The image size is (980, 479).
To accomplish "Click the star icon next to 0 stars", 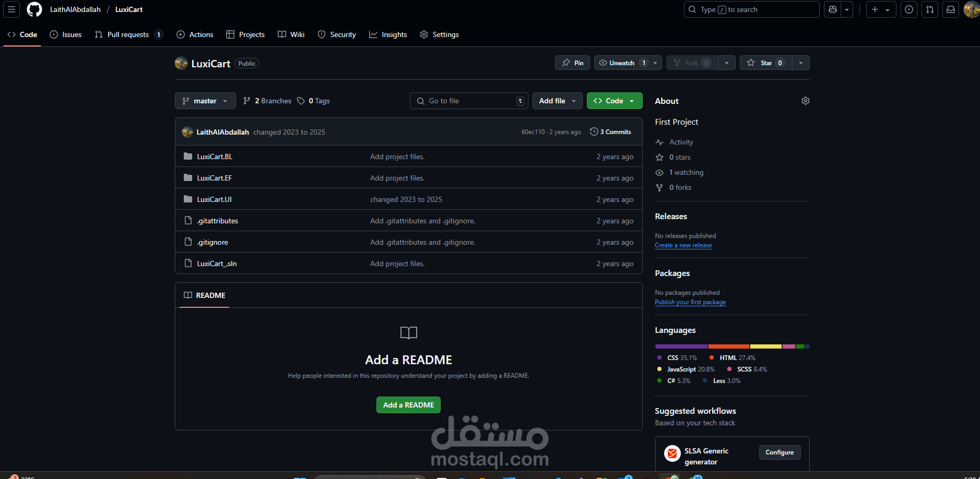I will coord(659,157).
